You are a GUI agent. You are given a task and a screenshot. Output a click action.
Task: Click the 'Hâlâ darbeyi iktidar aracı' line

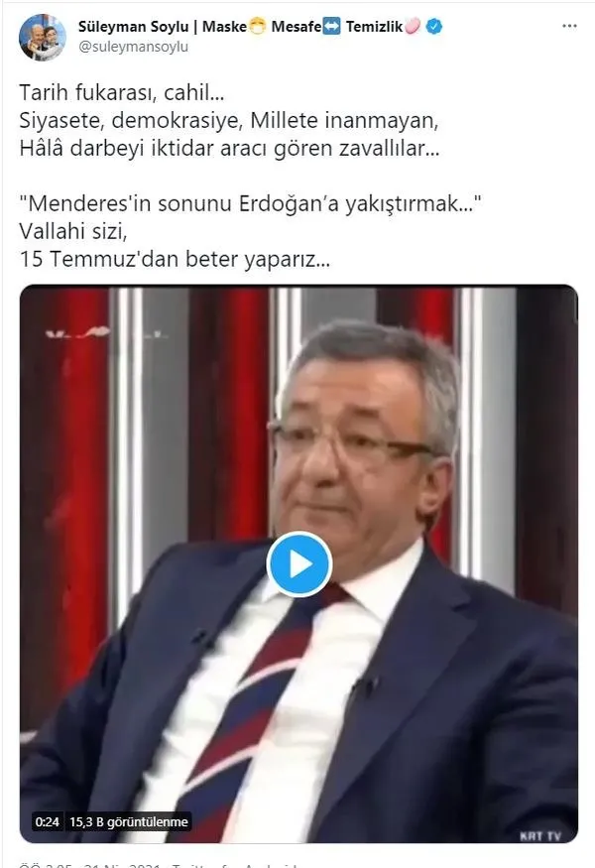click(230, 148)
